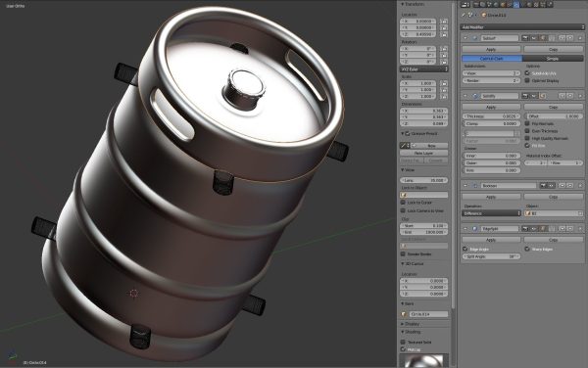
Task: Toggle Sharp Edges checkbox
Action: pos(527,249)
